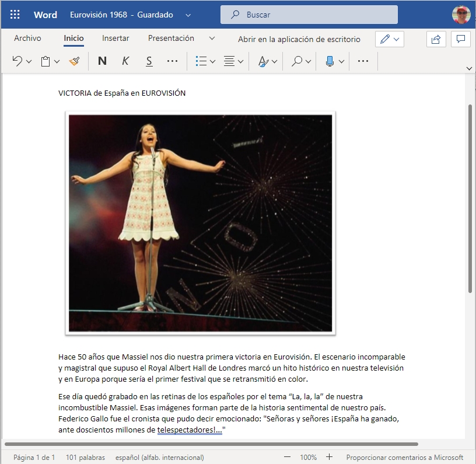Click Proporcionar comentarios a Microsoft link
Image resolution: width=476 pixels, height=464 pixels.
[x=404, y=457]
